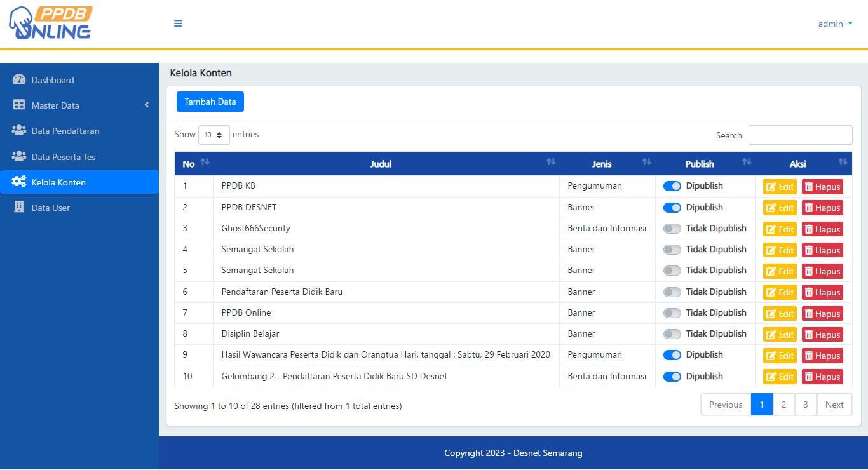Click the Data Pendaftaran users icon
This screenshot has width=868, height=470.
click(19, 131)
